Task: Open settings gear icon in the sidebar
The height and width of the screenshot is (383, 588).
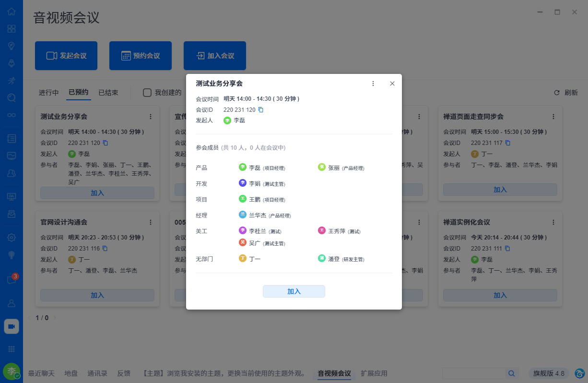Action: click(12, 237)
